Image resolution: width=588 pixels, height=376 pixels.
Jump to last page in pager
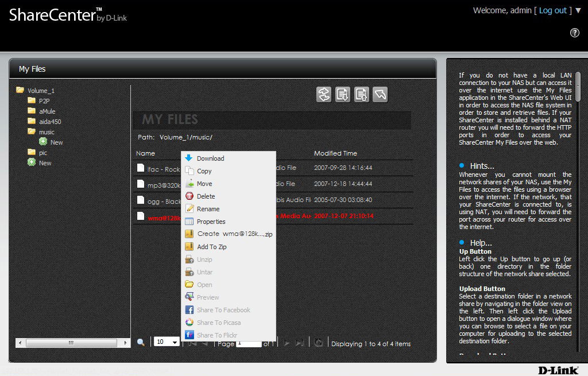(x=299, y=343)
